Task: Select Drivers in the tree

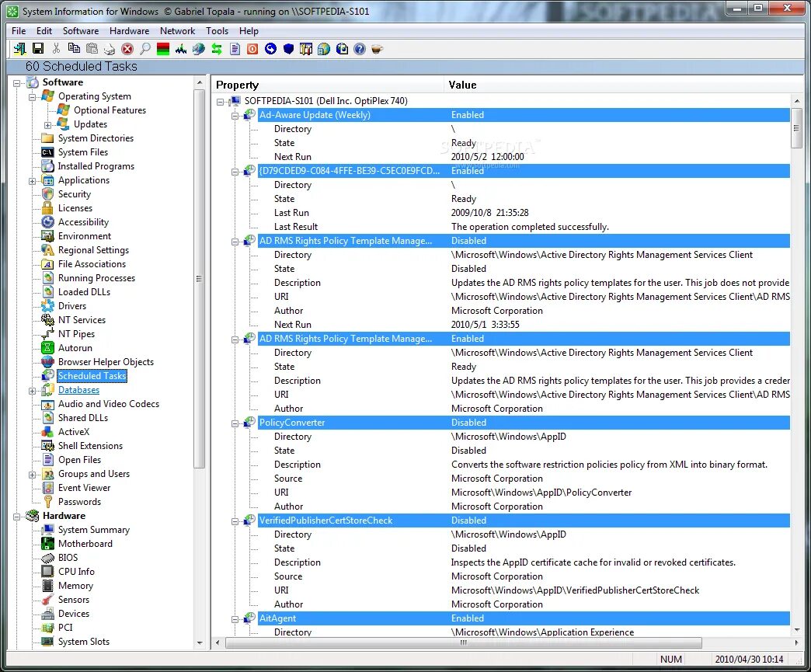Action: point(72,306)
